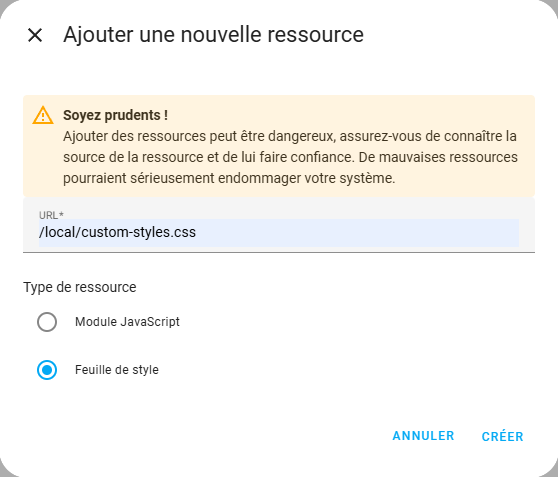Click the dialog title Ajouter une nouvelle ressource
Image resolution: width=558 pixels, height=477 pixels.
tap(214, 35)
